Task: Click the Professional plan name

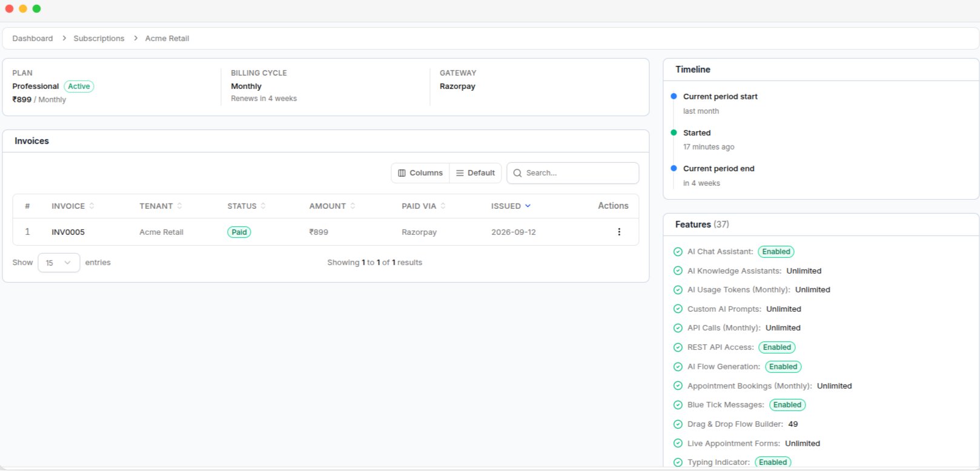Action: pyautogui.click(x=36, y=87)
